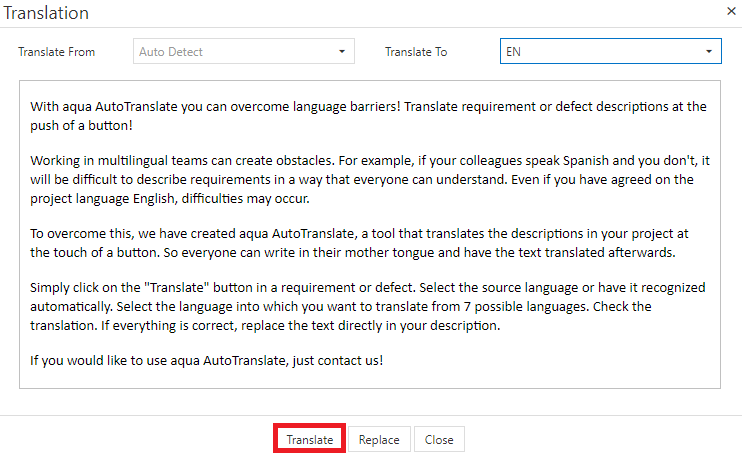Screen dimensions: 742x457
Task: Select the EN text in Translate To field
Action: [x=513, y=51]
